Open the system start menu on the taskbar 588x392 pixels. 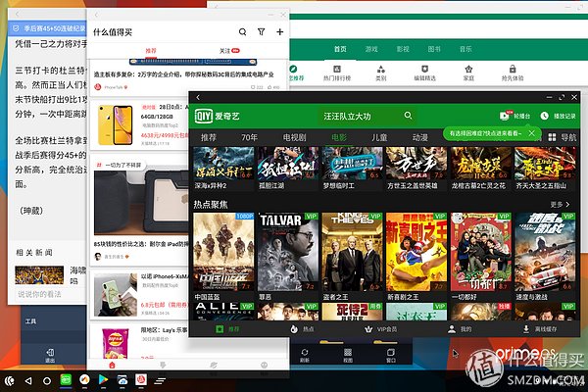pos(10,381)
